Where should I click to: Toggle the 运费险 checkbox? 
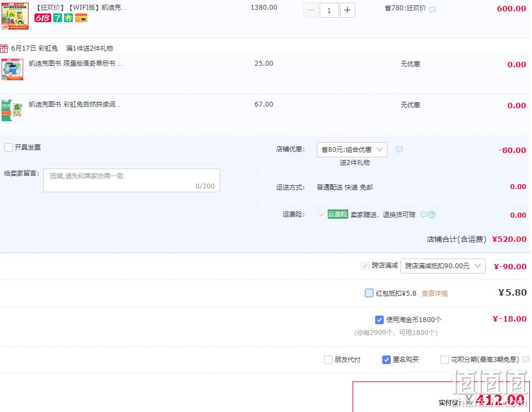tap(321, 215)
